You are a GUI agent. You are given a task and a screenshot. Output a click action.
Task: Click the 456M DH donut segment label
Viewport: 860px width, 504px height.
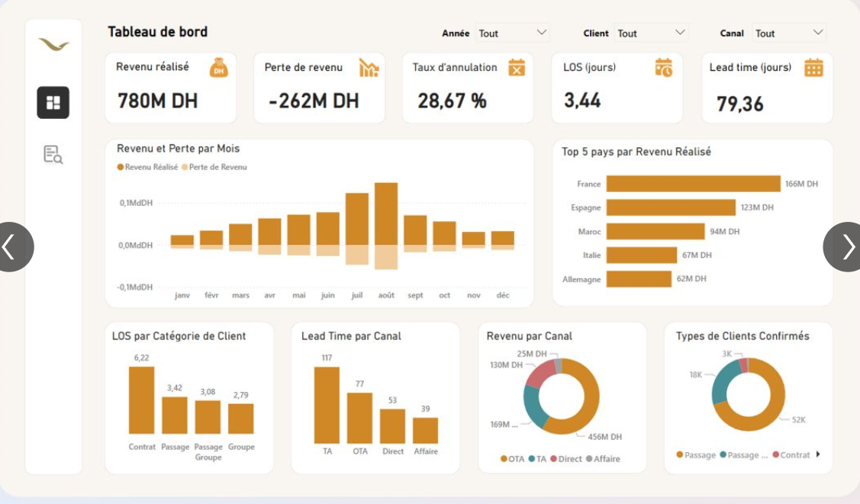point(605,437)
